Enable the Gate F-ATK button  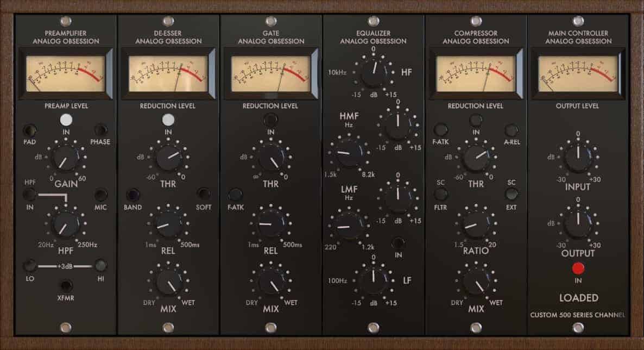[235, 194]
